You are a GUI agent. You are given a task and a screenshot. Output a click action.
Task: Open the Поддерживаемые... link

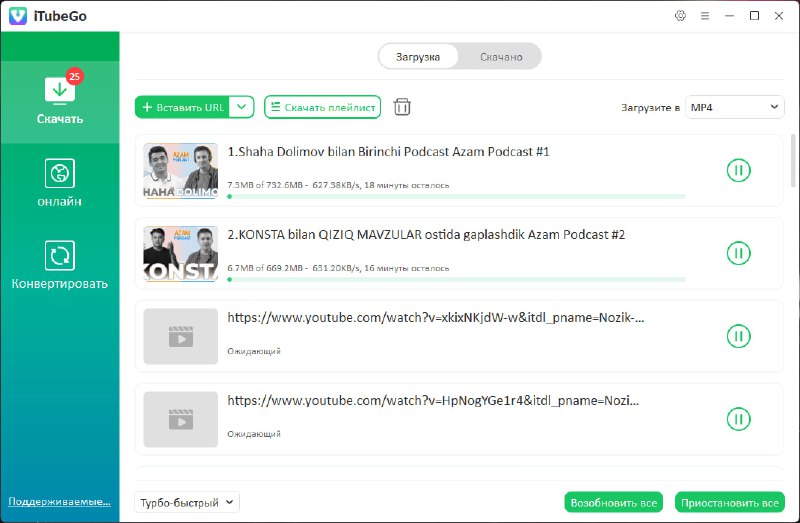[x=59, y=502]
